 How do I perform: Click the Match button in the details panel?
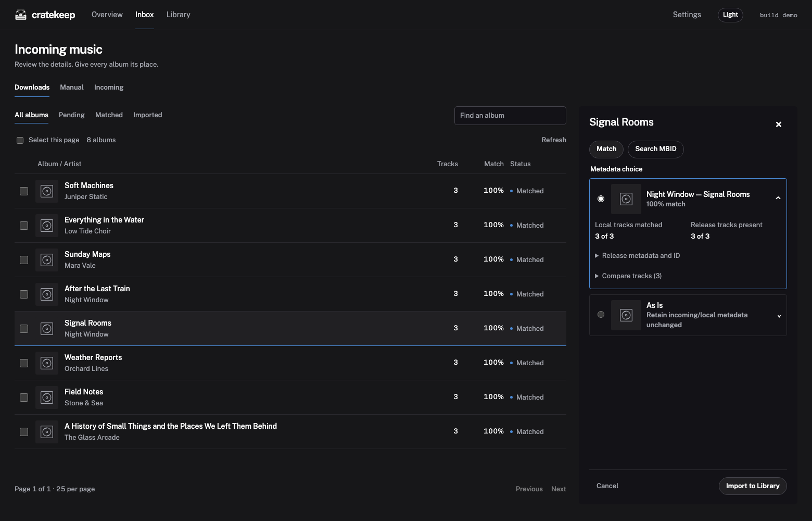606,149
